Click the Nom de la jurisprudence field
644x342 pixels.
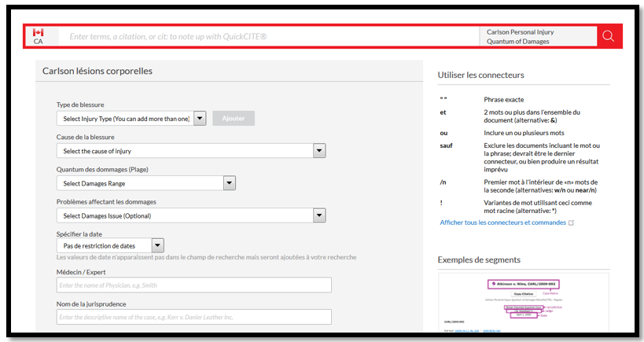[x=194, y=317]
